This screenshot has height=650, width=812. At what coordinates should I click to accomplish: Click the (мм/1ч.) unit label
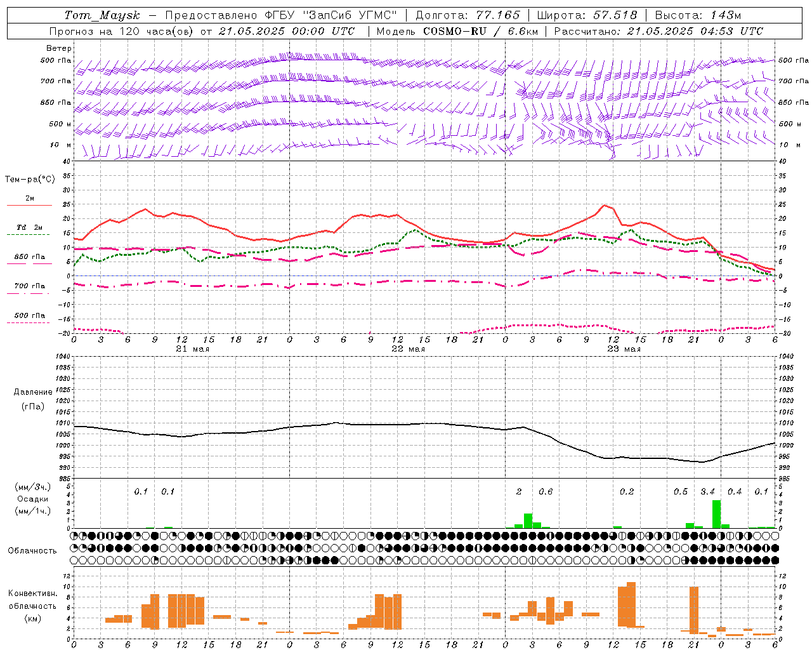click(x=33, y=511)
